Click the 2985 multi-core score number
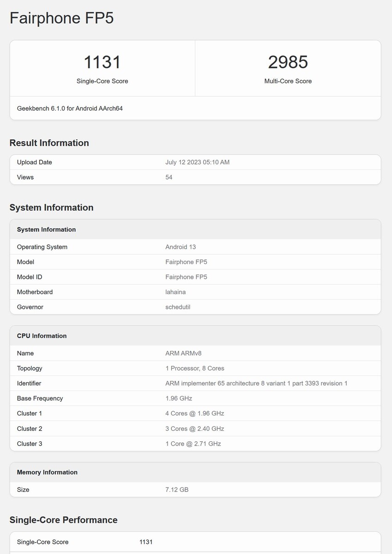392x554 pixels. [x=288, y=62]
